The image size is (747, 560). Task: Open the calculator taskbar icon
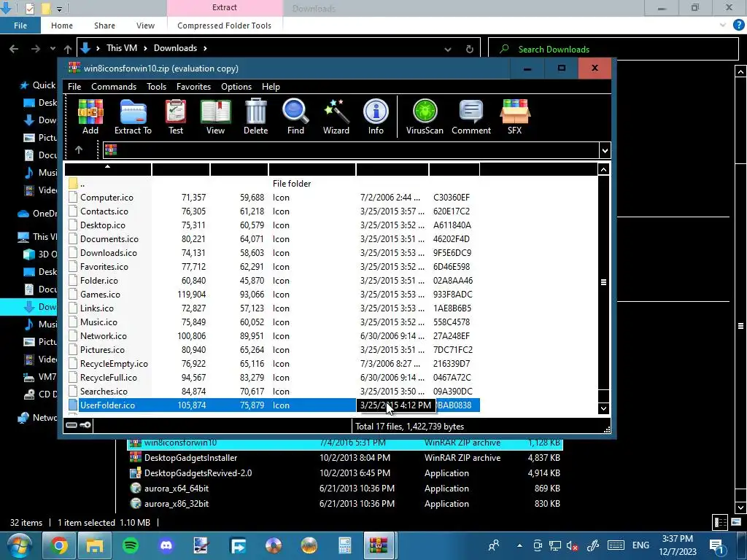pos(345,545)
